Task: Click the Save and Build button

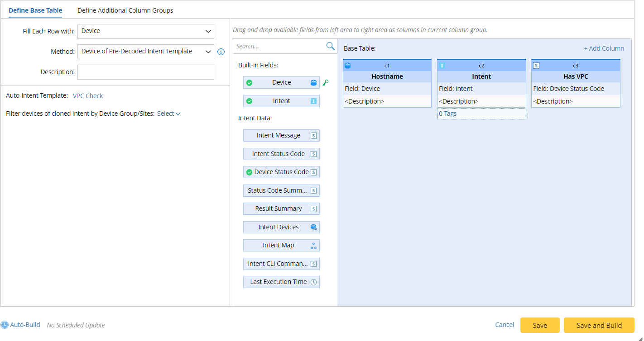Action: tap(599, 325)
